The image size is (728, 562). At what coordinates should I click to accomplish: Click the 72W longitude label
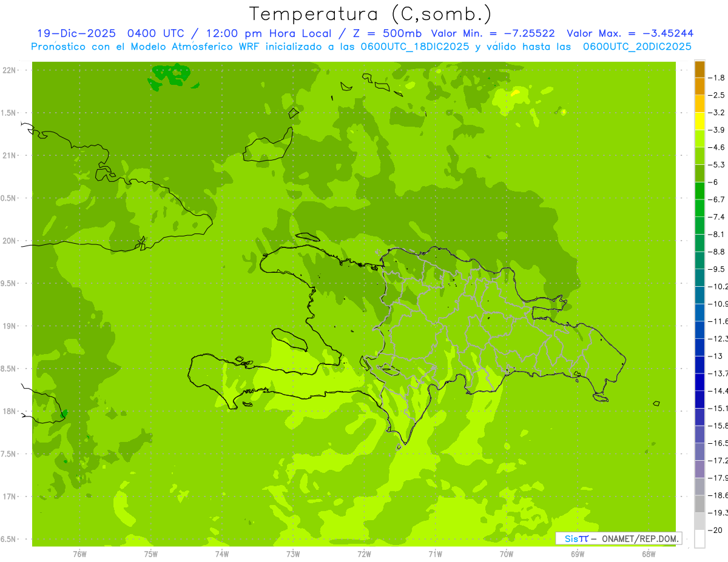[x=364, y=554]
